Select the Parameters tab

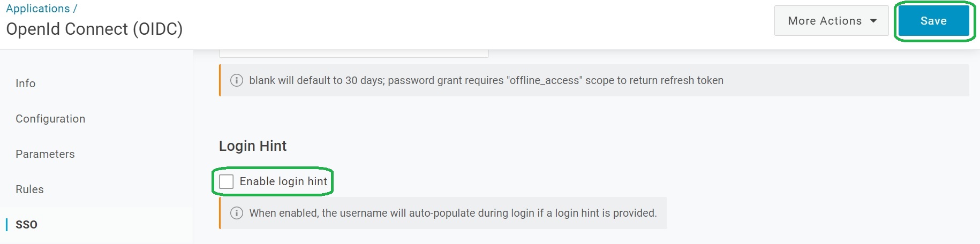coord(45,154)
